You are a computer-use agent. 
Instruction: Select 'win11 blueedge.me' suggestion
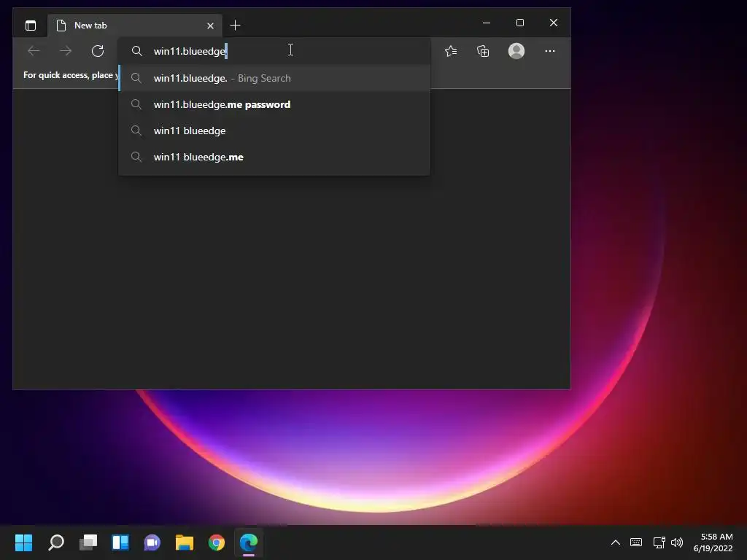(x=274, y=157)
